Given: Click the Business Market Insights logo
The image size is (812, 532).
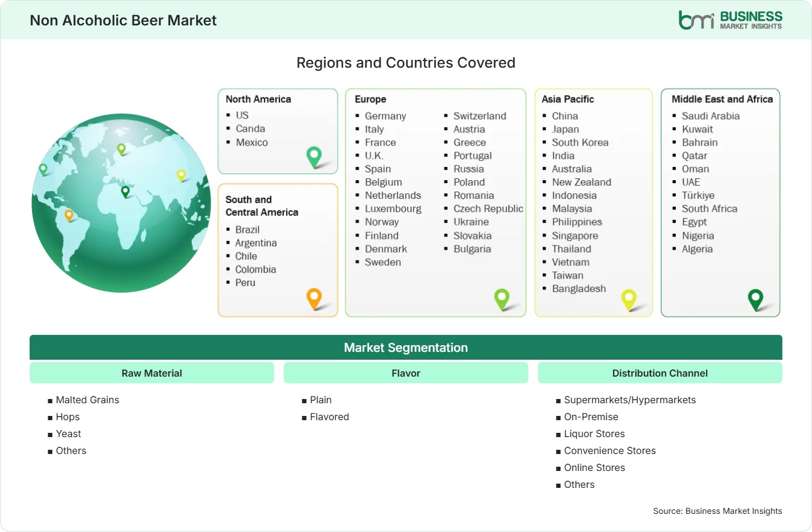Looking at the screenshot, I should click(730, 20).
